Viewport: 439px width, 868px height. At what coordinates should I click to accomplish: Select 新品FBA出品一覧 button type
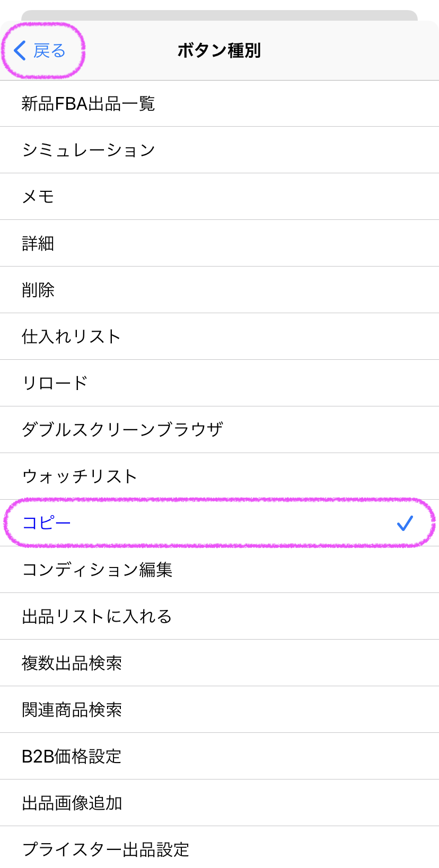(88, 104)
